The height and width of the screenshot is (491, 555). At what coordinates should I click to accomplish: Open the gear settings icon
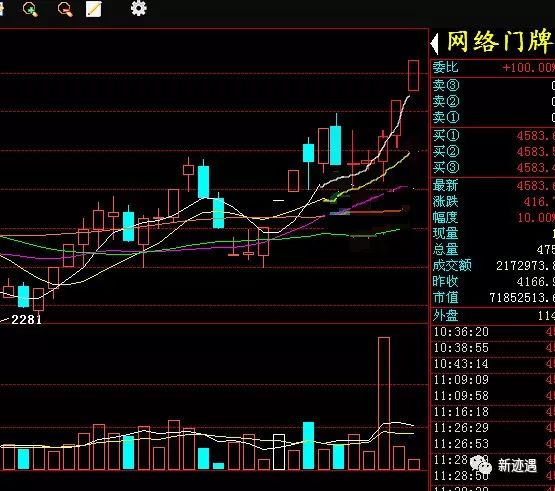[x=138, y=8]
